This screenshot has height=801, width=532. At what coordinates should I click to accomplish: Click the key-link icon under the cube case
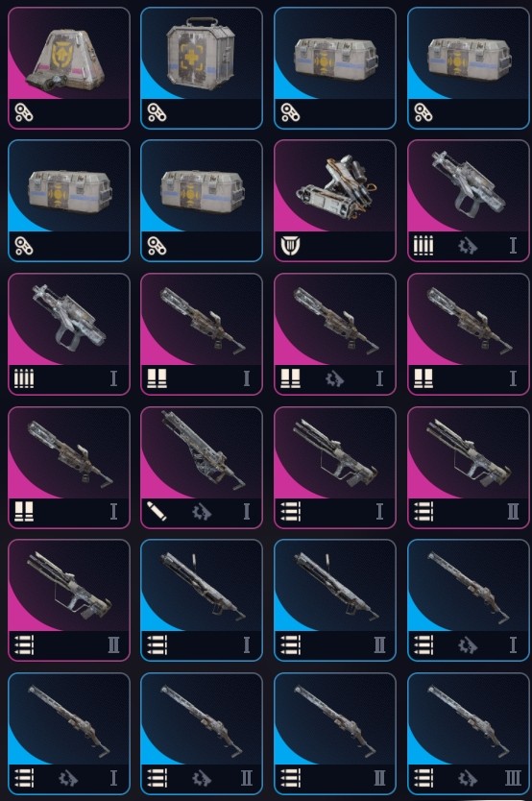pos(157,112)
